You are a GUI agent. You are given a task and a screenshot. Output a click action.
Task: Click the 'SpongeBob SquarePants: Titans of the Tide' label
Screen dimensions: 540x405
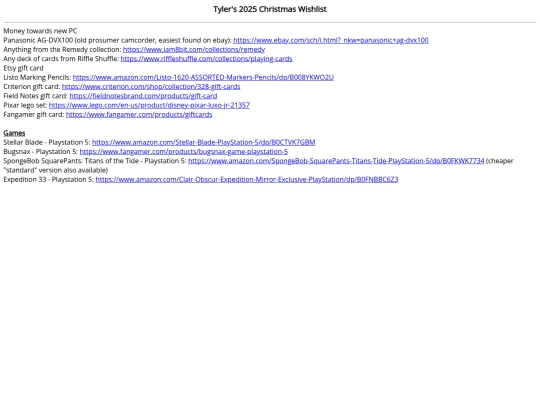click(71, 161)
